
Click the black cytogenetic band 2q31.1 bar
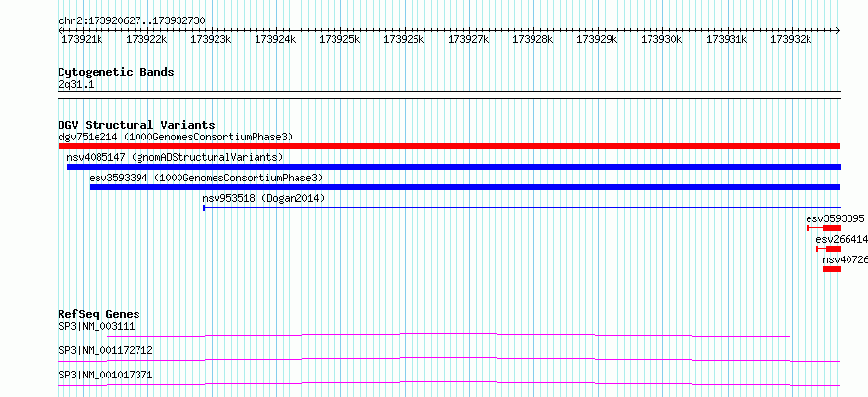449,95
